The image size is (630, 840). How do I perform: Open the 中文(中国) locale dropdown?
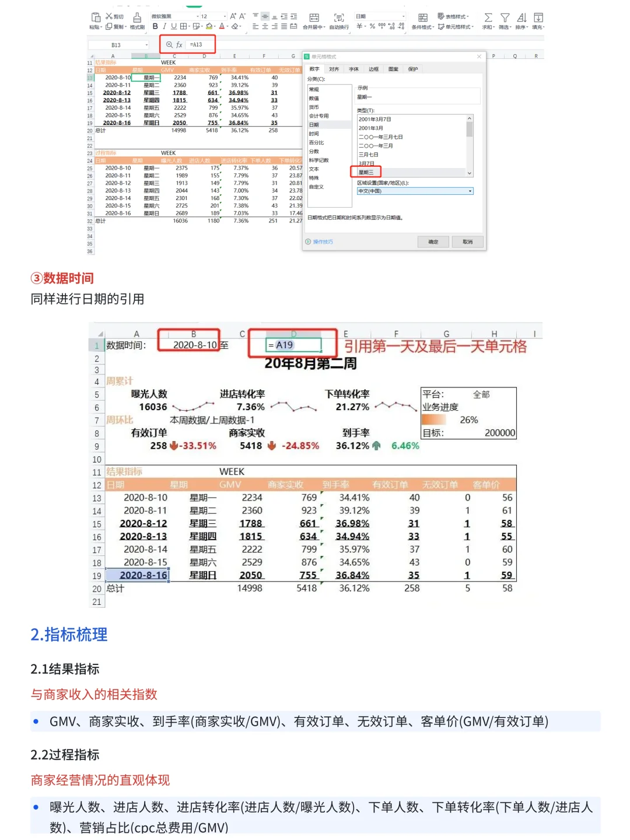[415, 191]
